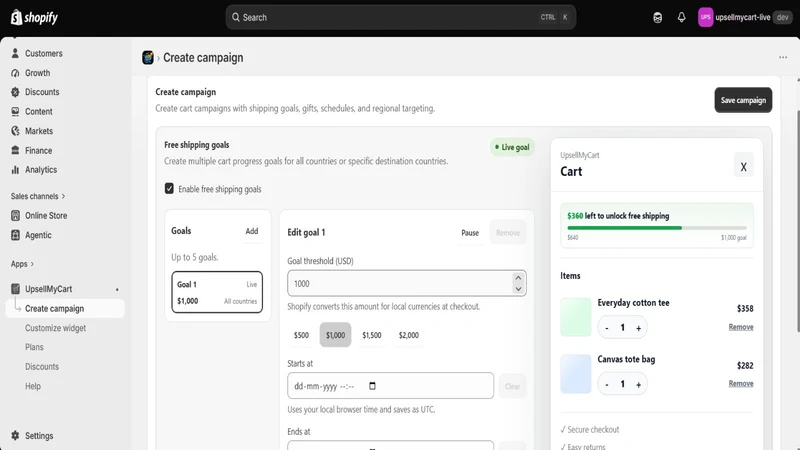This screenshot has height=450, width=800.
Task: Clear the Starts at date
Action: [512, 386]
